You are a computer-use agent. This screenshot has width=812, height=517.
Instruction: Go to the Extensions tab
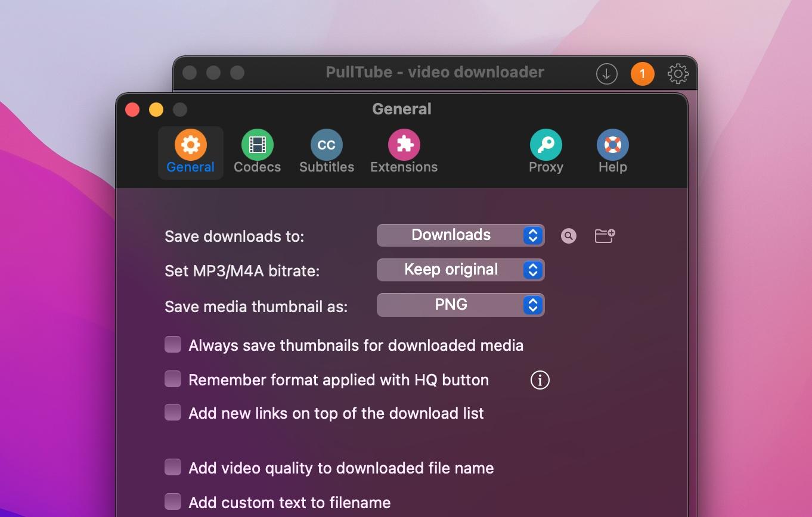(404, 152)
